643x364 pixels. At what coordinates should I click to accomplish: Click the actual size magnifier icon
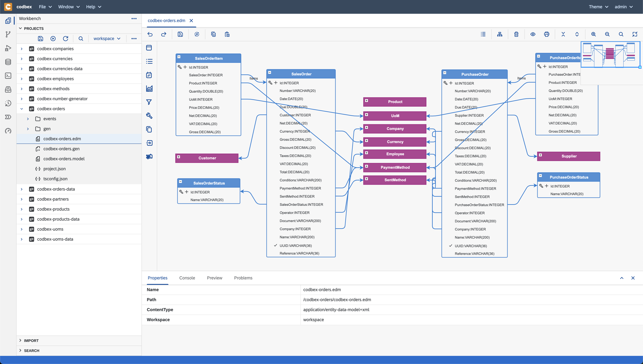(621, 34)
